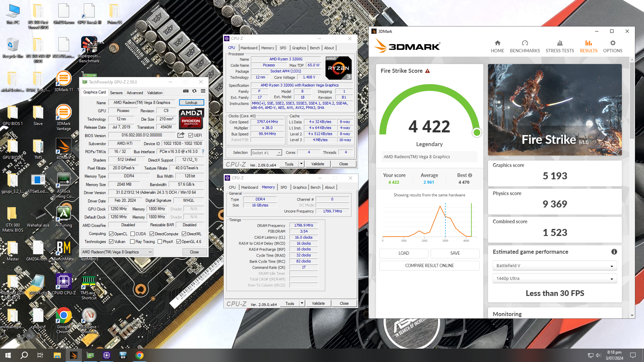Open the 3DMark Vantage desktop shortcut

tap(63, 117)
